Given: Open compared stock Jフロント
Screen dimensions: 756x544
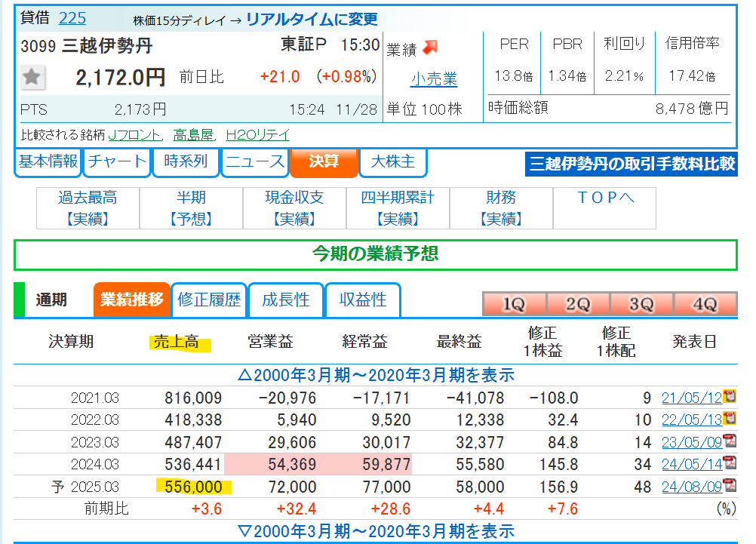Looking at the screenshot, I should [x=134, y=135].
